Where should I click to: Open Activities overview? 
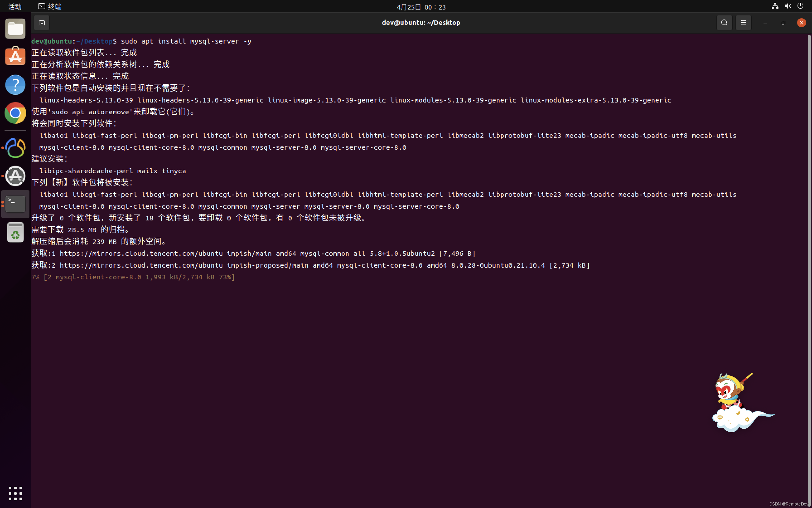(15, 6)
